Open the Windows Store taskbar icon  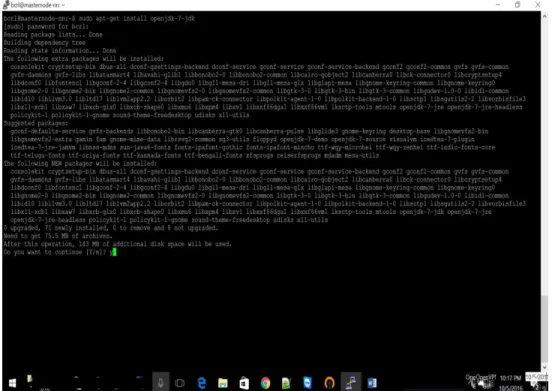click(x=244, y=383)
